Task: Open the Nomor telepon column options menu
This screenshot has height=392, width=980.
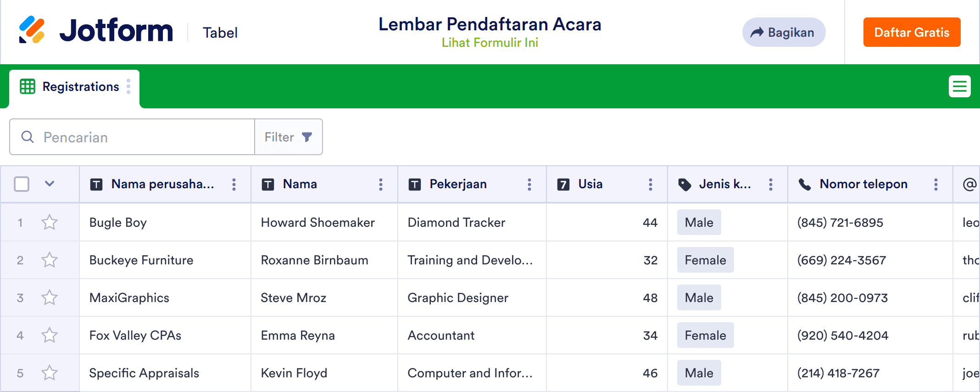Action: tap(935, 185)
